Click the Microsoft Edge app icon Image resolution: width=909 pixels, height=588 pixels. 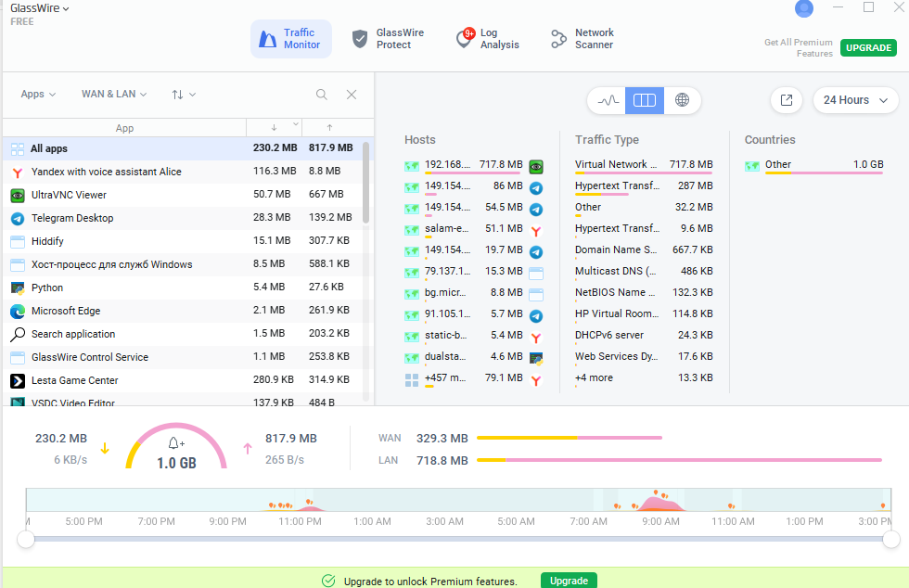pos(18,312)
